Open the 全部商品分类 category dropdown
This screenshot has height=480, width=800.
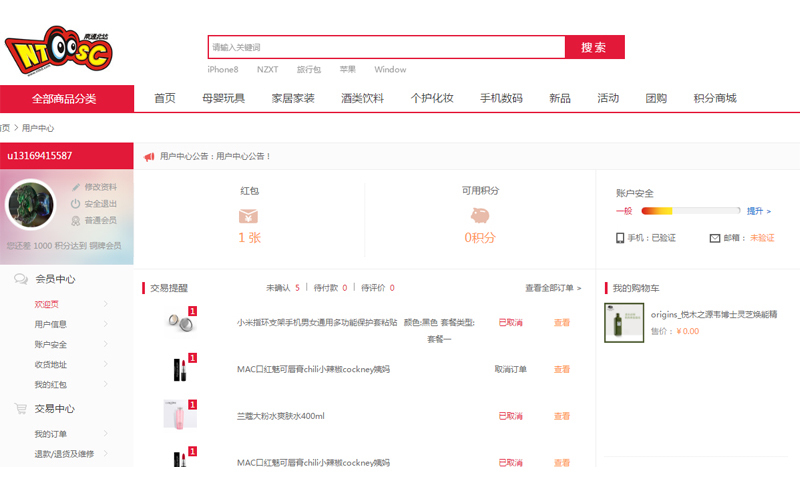click(65, 99)
